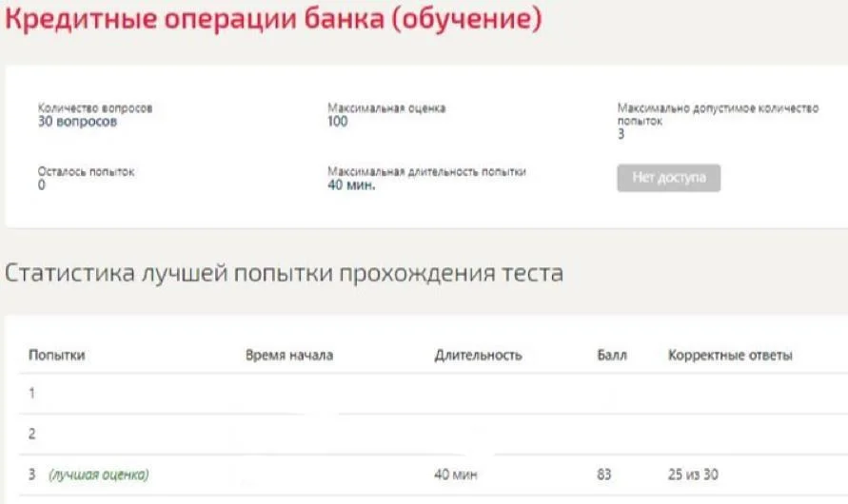The width and height of the screenshot is (848, 504).
Task: Click the '30 вопросов' value
Action: tap(77, 122)
